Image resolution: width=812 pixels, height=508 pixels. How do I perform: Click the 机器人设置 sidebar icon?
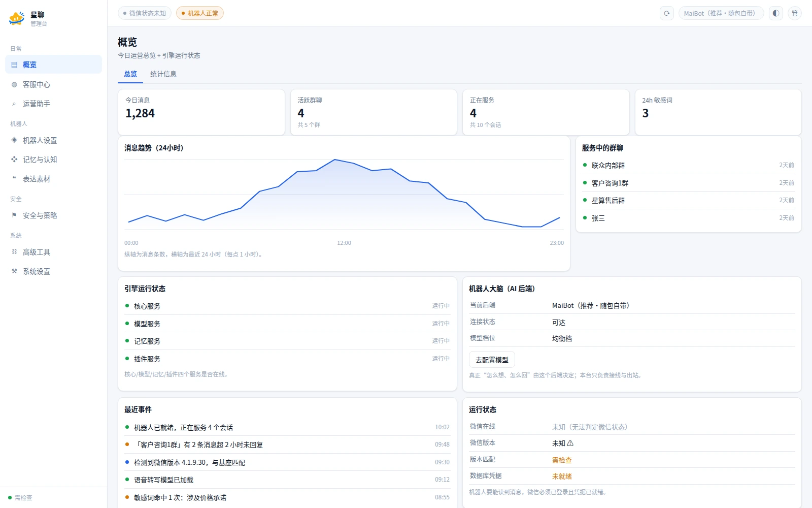pyautogui.click(x=14, y=140)
